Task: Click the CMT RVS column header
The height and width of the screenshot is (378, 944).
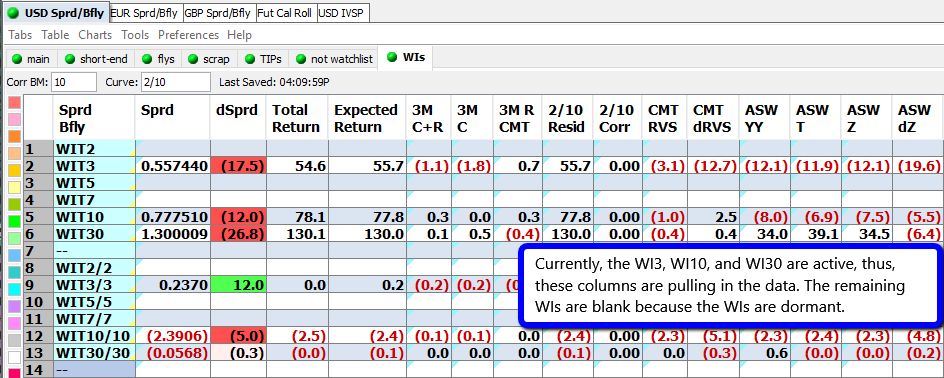Action: click(665, 118)
